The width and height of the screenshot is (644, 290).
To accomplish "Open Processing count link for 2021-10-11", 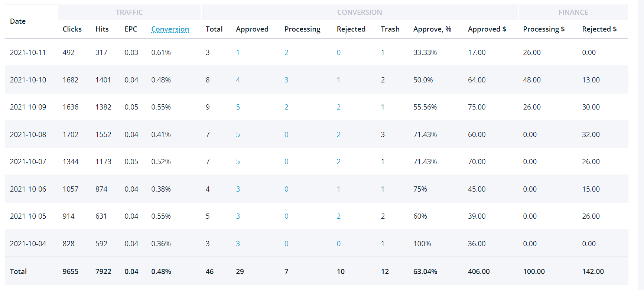I will click(286, 52).
